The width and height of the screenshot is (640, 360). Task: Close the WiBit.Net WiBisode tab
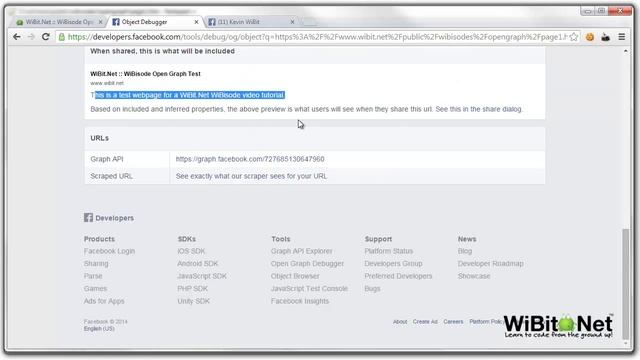pyautogui.click(x=100, y=22)
